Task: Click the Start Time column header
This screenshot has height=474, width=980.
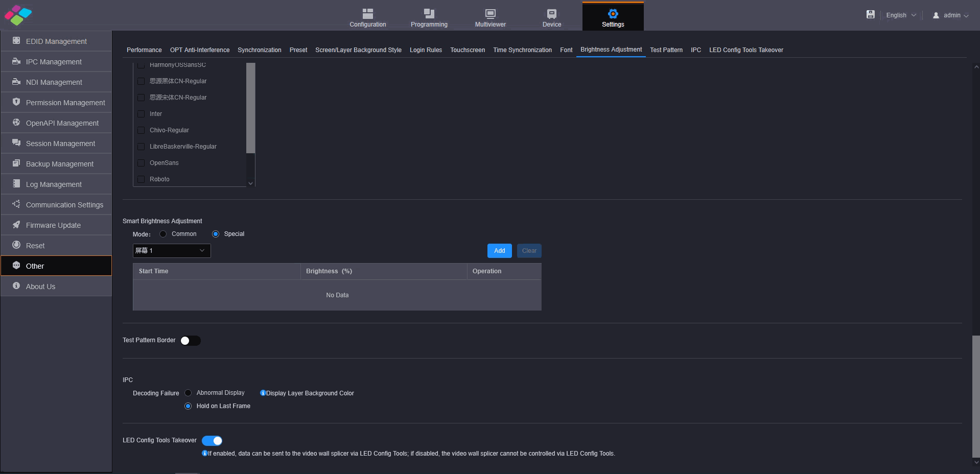Action: [217, 271]
